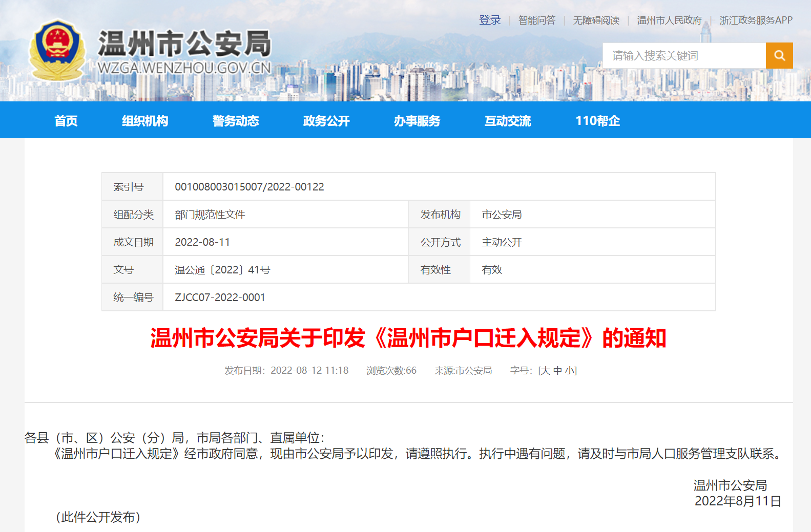The width and height of the screenshot is (811, 532).
Task: Click the 温州市公安局 site title
Action: pos(184,44)
